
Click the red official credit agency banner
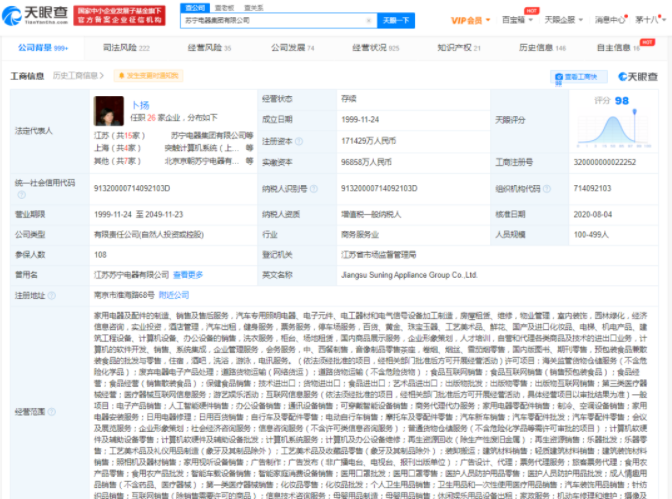(x=120, y=15)
